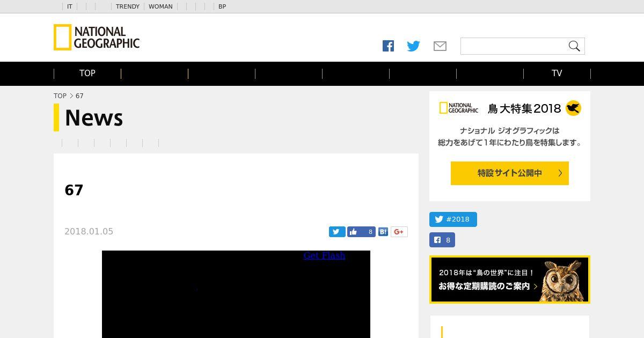
Task: Bookmark with Hatena B! button
Action: coord(383,232)
